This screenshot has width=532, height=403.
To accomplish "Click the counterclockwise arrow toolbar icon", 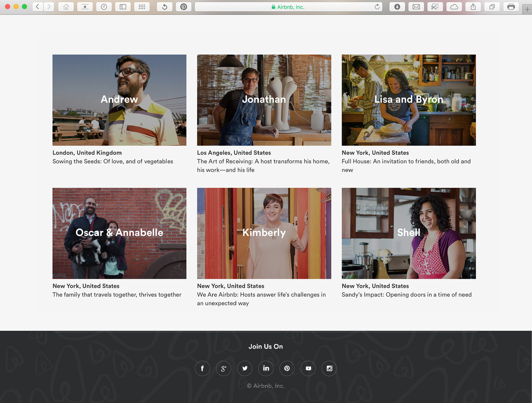I will (165, 7).
